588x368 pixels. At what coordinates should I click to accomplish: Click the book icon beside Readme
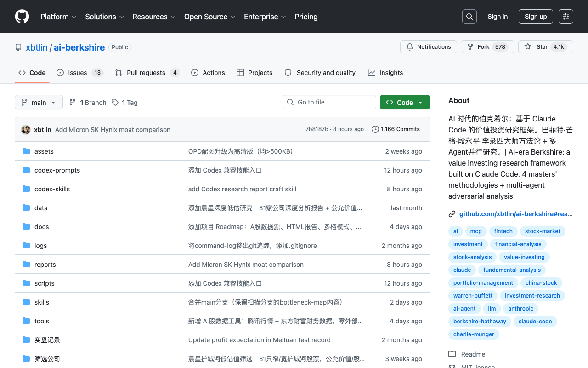tap(452, 354)
